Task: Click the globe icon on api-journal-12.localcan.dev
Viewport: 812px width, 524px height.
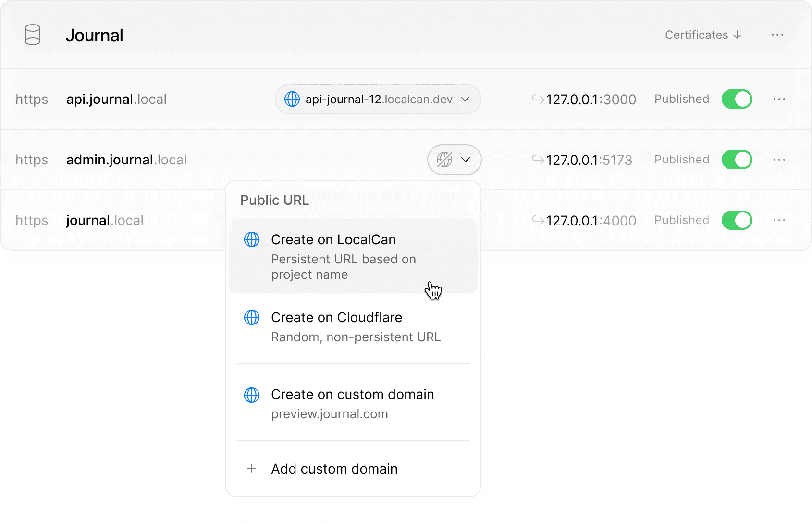Action: point(292,99)
